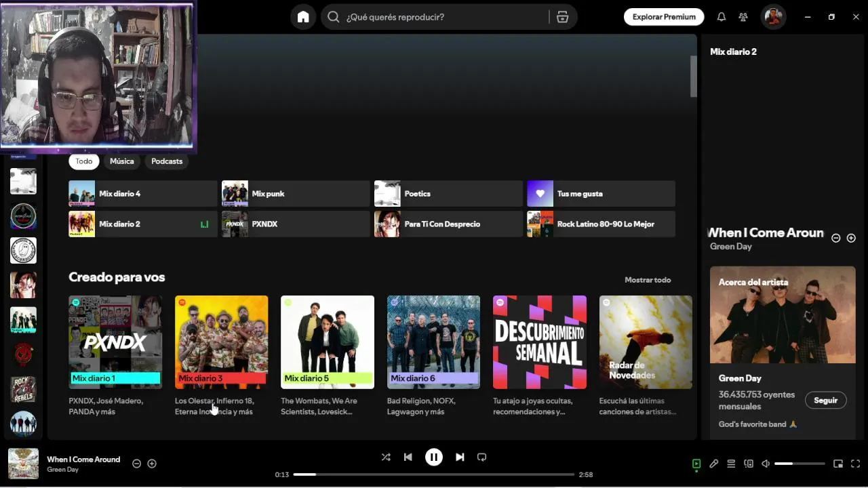Open Mix diario 2 shortcut tile
Viewport: 868px width, 488px height.
tap(143, 224)
